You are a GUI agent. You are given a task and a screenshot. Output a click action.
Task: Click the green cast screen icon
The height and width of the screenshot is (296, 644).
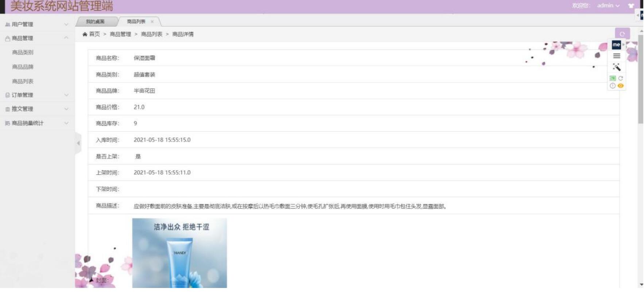613,78
